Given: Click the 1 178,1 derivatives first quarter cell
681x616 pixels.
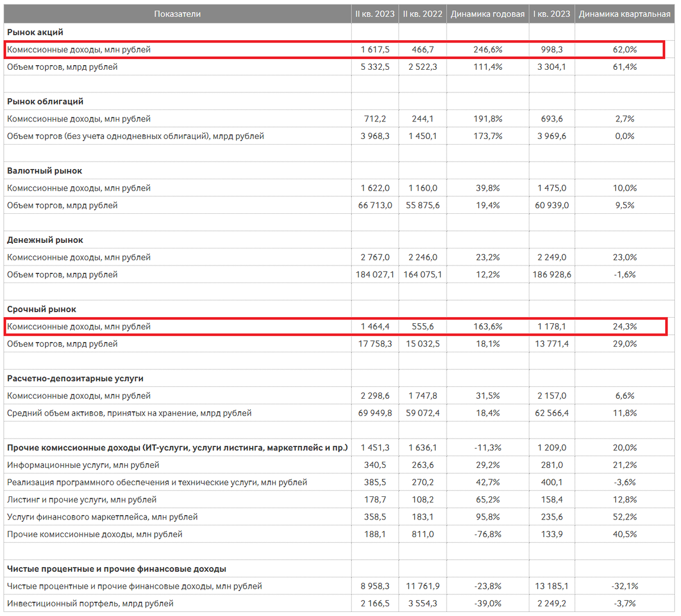Looking at the screenshot, I should [552, 327].
